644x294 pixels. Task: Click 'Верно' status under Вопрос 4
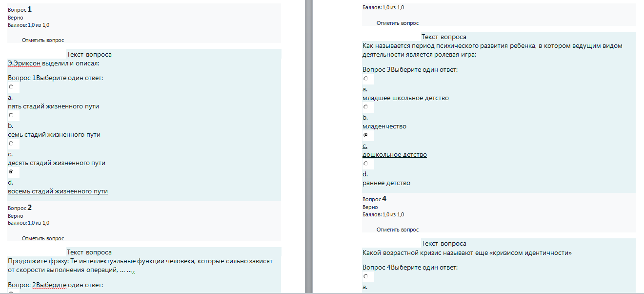click(370, 207)
